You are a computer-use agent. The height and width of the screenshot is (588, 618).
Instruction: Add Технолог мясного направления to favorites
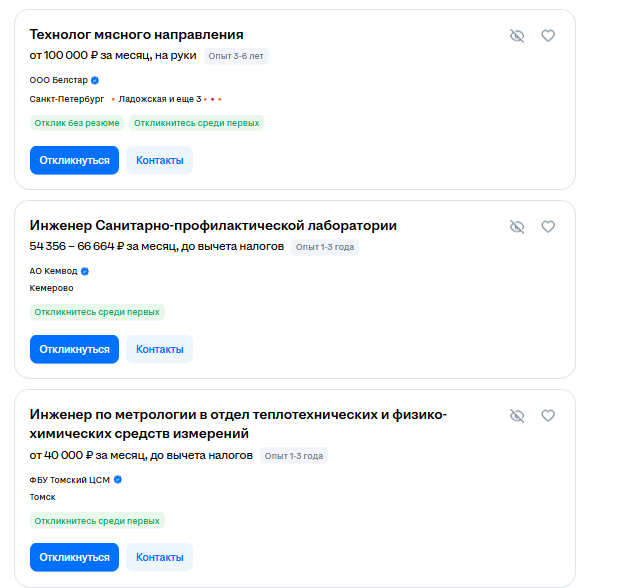[548, 36]
